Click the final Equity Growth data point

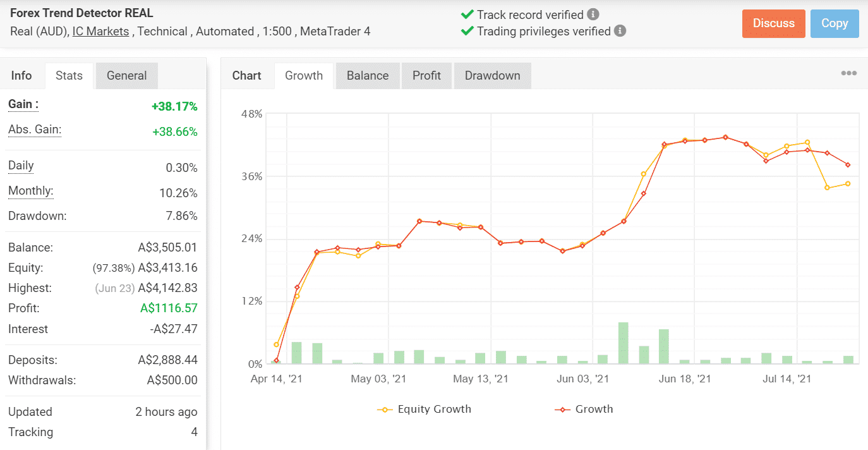pyautogui.click(x=848, y=184)
